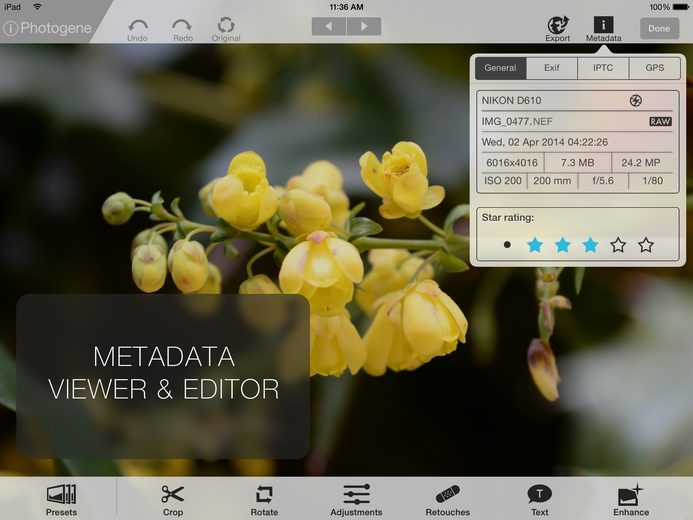The height and width of the screenshot is (520, 693).
Task: Switch to the General tab
Action: click(x=500, y=68)
